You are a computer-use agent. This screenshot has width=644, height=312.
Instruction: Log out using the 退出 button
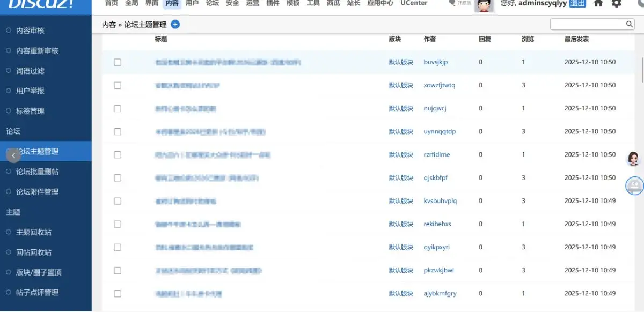tap(577, 4)
